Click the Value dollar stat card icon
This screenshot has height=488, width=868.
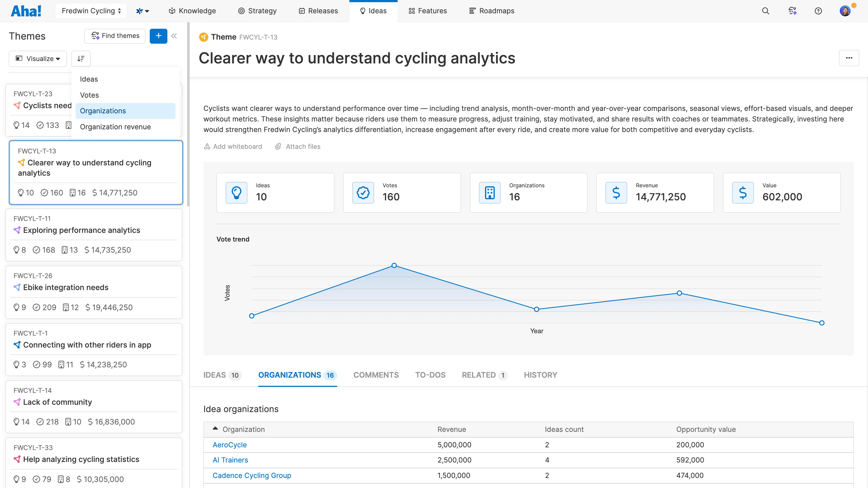[743, 193]
